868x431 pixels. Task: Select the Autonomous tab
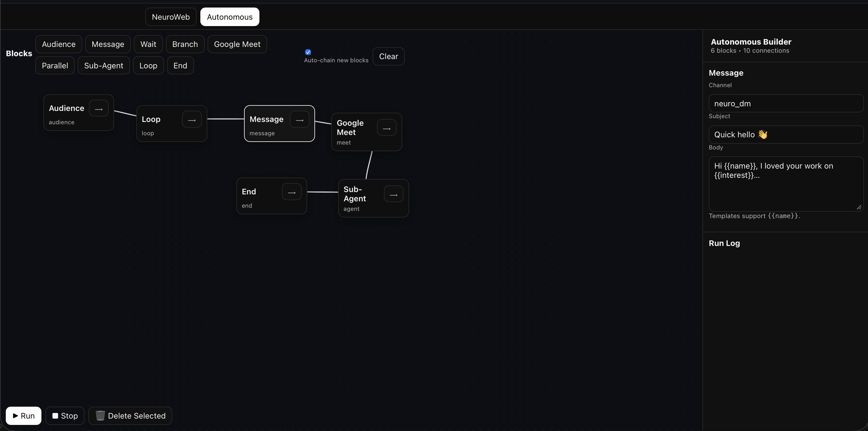coord(230,17)
